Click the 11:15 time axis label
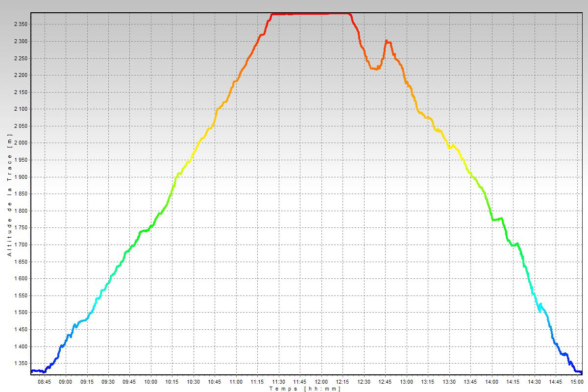This screenshot has height=392, width=588. (x=257, y=381)
